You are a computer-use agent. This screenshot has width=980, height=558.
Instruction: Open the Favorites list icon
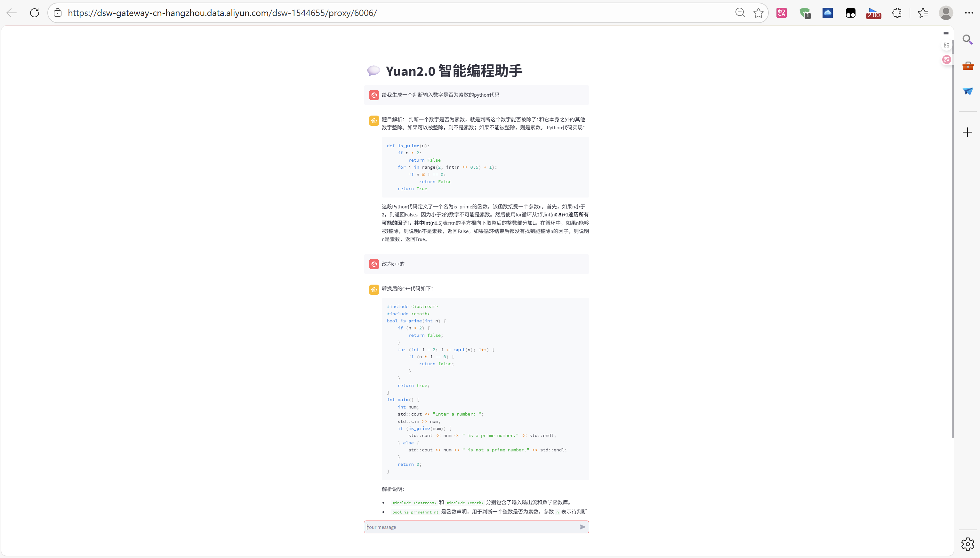tap(923, 13)
